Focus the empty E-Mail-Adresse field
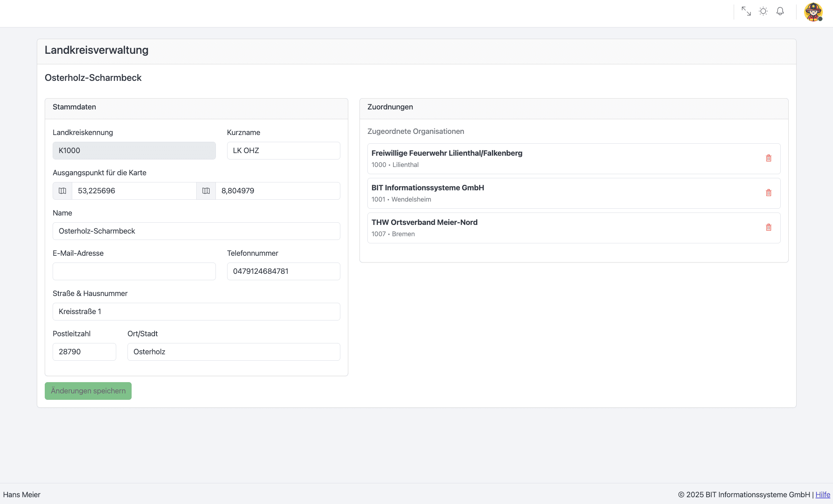The image size is (833, 504). click(134, 271)
